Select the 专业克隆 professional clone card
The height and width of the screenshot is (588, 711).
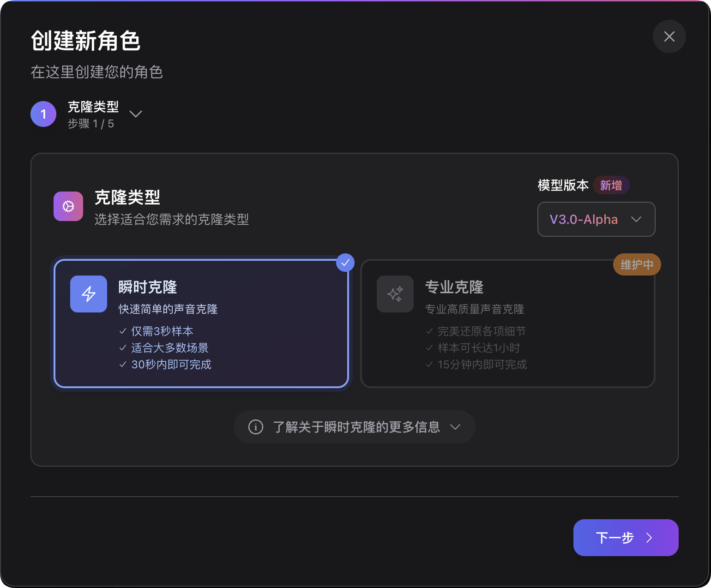[507, 323]
